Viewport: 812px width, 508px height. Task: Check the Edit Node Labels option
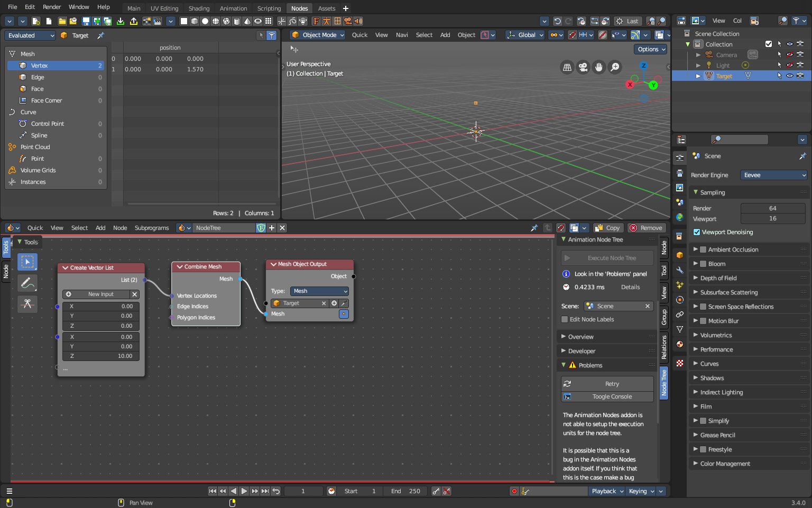tap(565, 319)
